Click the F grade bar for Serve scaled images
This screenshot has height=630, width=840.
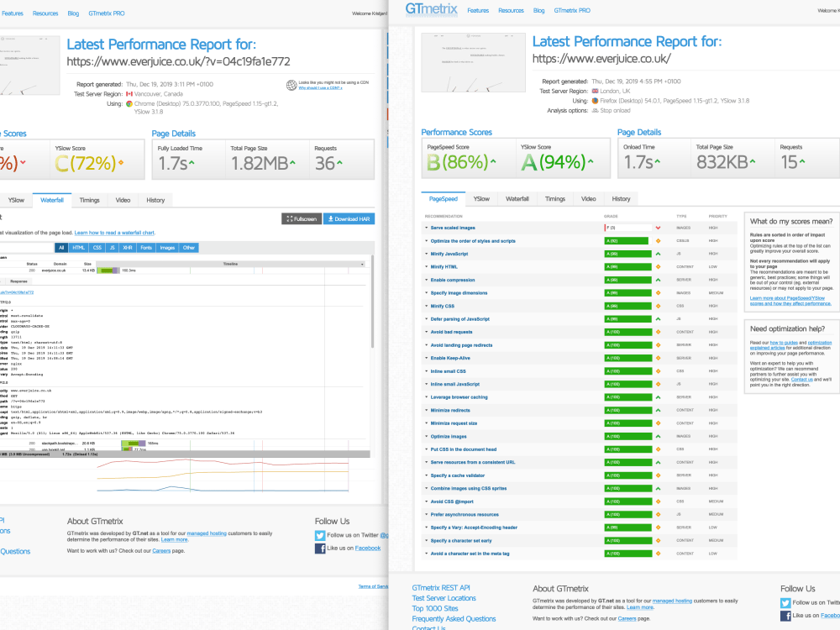[627, 228]
